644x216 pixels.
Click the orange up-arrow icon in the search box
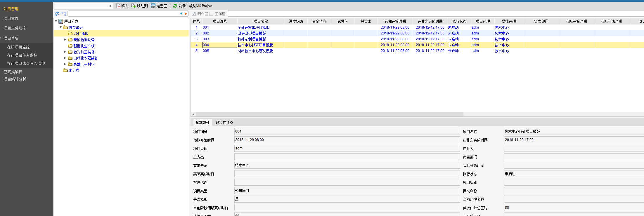click(186, 14)
